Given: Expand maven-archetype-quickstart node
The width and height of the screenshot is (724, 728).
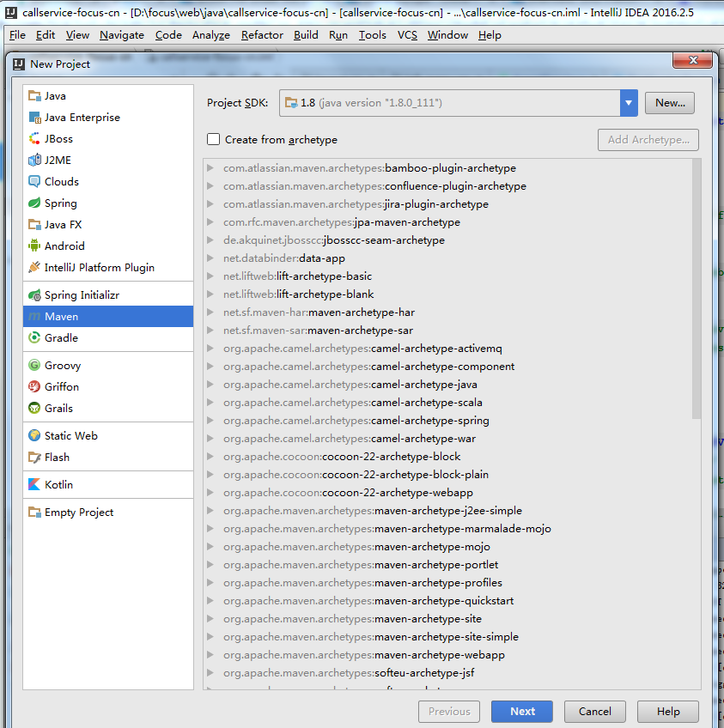Looking at the screenshot, I should pos(210,601).
